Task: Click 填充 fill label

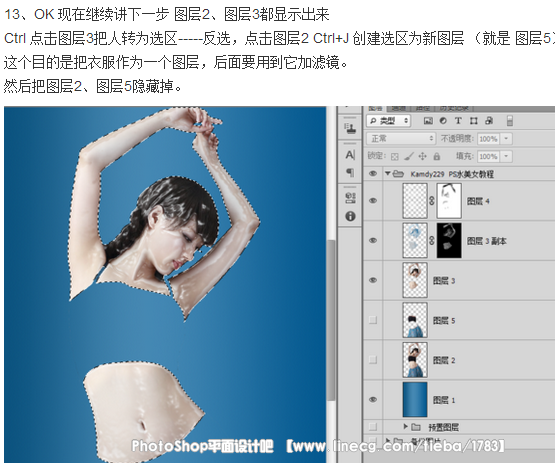Action: [x=465, y=156]
